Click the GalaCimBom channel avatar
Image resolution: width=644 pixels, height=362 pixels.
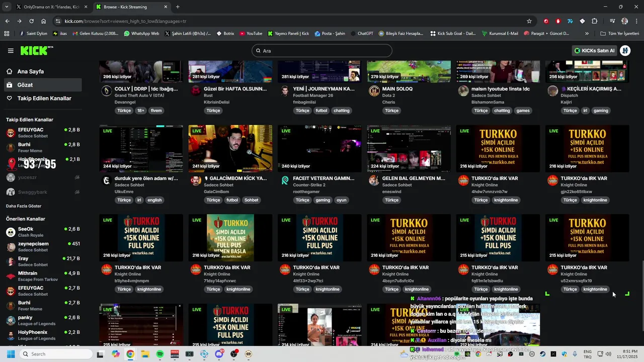[196, 180]
